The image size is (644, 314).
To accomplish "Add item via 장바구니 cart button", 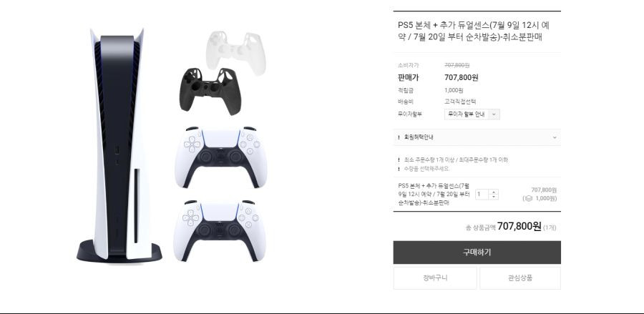I will click(435, 278).
